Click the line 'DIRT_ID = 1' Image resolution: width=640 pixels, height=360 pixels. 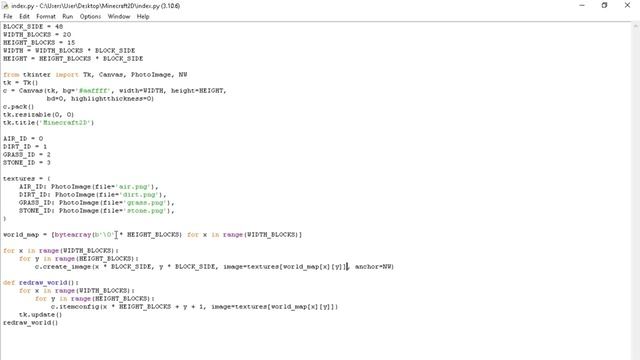[x=25, y=147]
